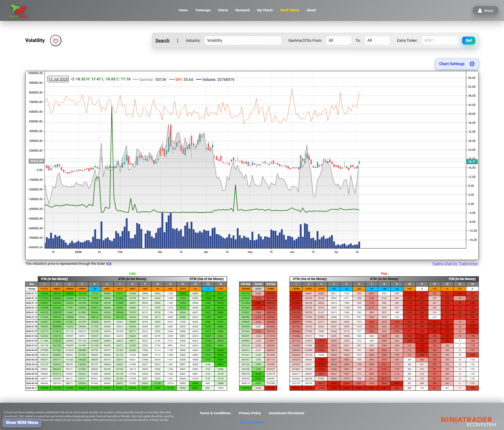504x430 pixels.
Task: Open the Gamma DTEs To dropdown
Action: pyautogui.click(x=377, y=40)
